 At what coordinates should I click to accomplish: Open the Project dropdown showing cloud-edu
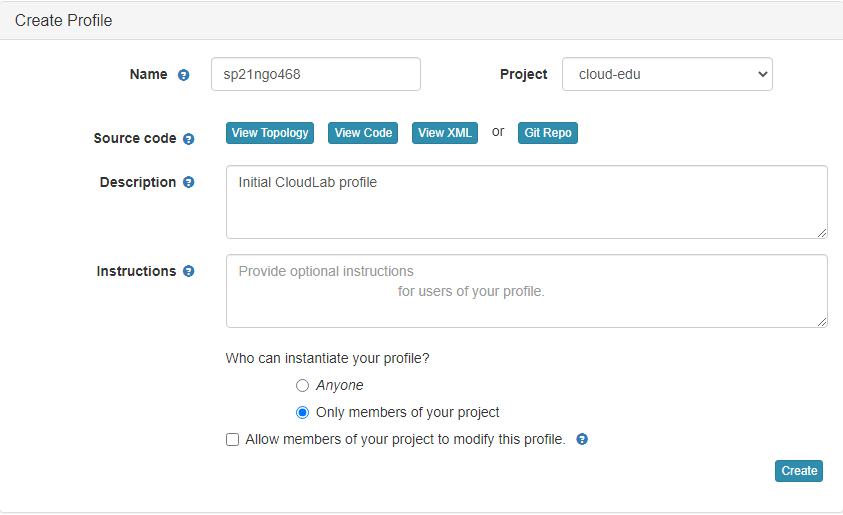point(667,74)
